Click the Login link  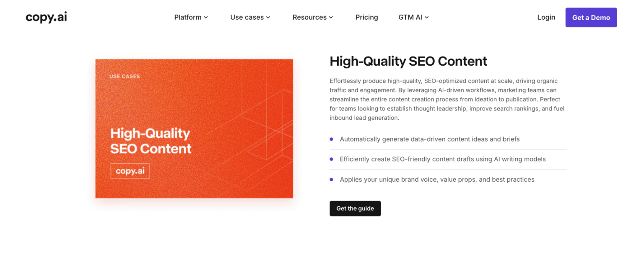pos(546,17)
